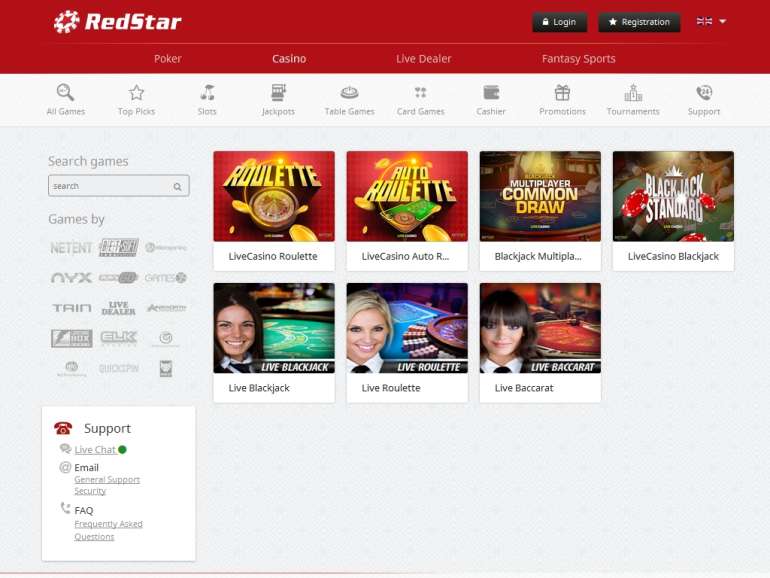The image size is (770, 578).
Task: Open the Tournaments podium icon
Action: click(633, 92)
